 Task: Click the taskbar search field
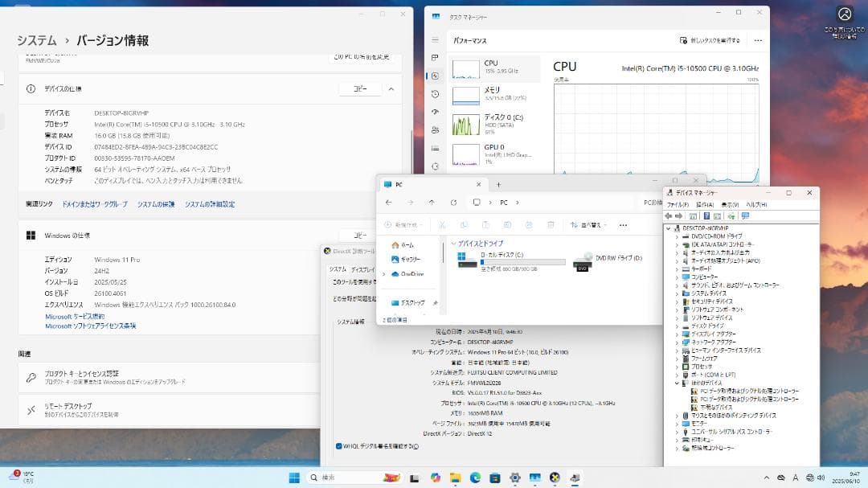tap(338, 476)
